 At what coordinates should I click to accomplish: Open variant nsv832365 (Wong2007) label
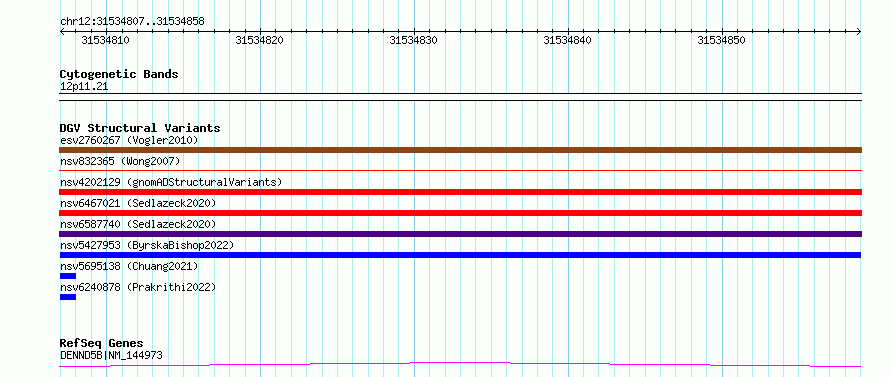[120, 161]
